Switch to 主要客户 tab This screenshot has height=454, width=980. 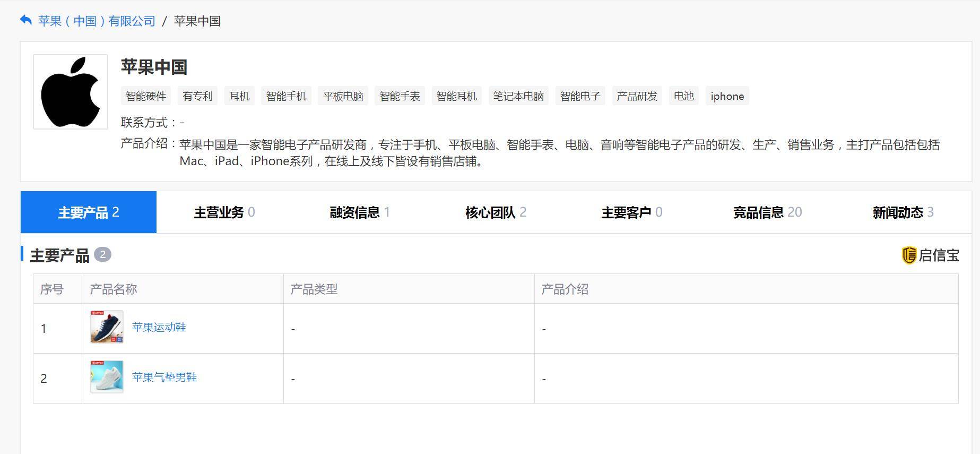[632, 212]
